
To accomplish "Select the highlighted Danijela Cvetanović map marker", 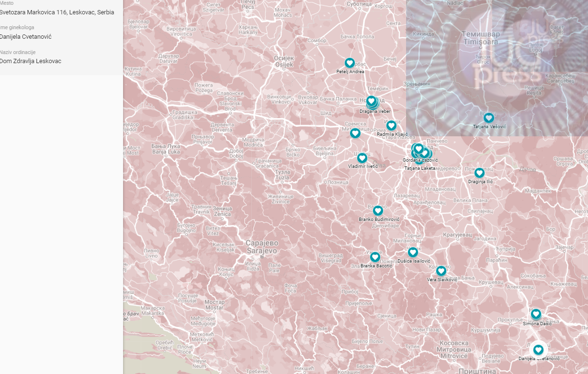I will tap(538, 350).
